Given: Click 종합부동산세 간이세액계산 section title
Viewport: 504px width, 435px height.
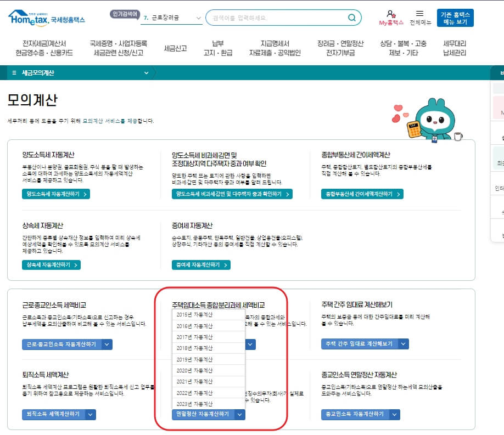Looking at the screenshot, I should click(x=356, y=155).
